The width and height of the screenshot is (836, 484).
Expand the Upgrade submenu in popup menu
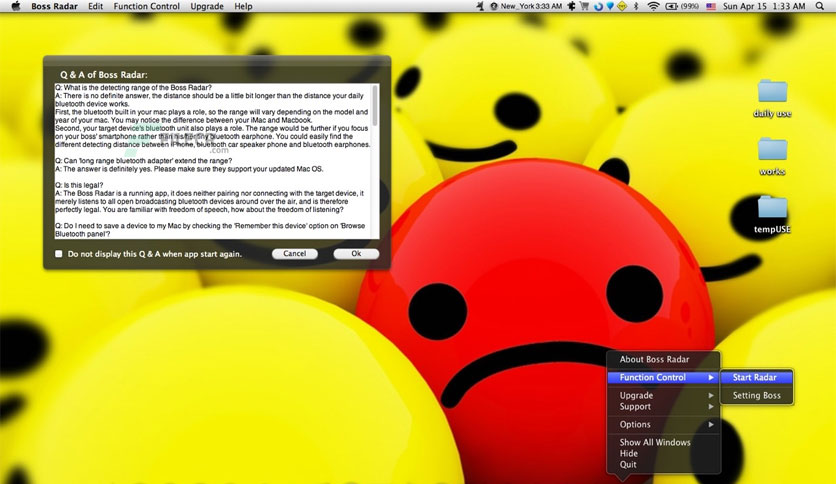pyautogui.click(x=664, y=396)
